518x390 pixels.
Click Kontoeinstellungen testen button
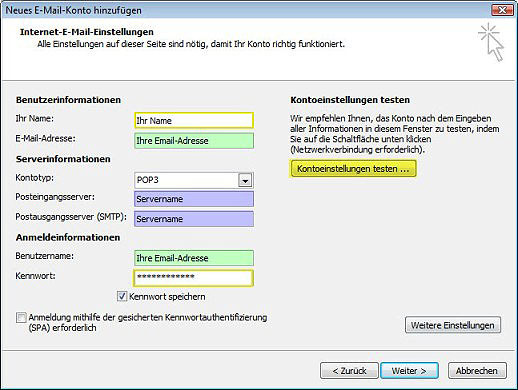pyautogui.click(x=353, y=169)
